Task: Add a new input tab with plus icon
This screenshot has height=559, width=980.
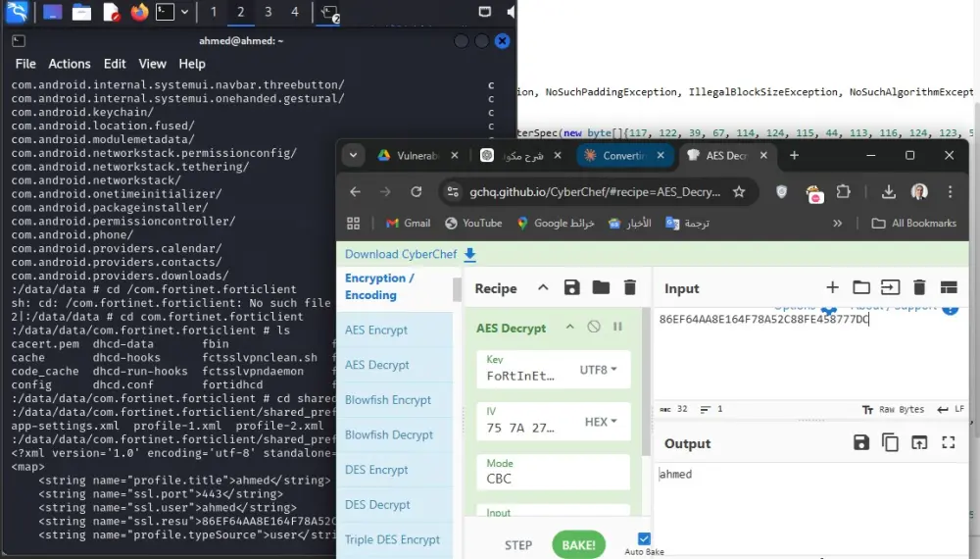Action: pos(832,287)
